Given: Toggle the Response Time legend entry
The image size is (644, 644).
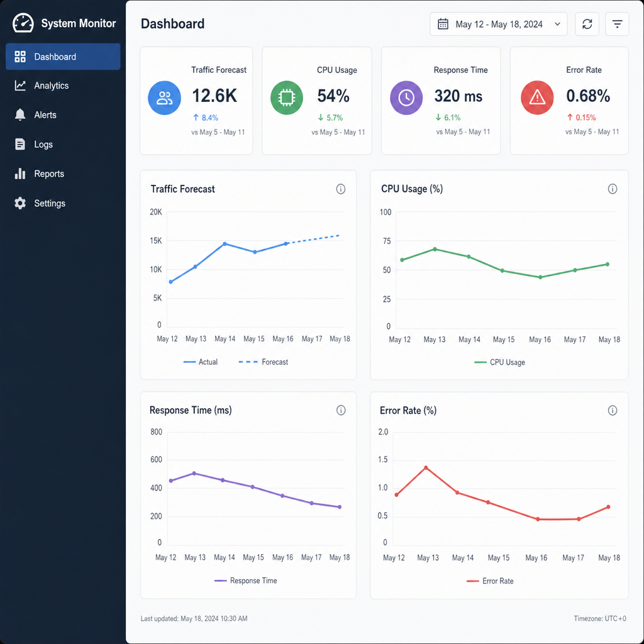Looking at the screenshot, I should (x=246, y=580).
